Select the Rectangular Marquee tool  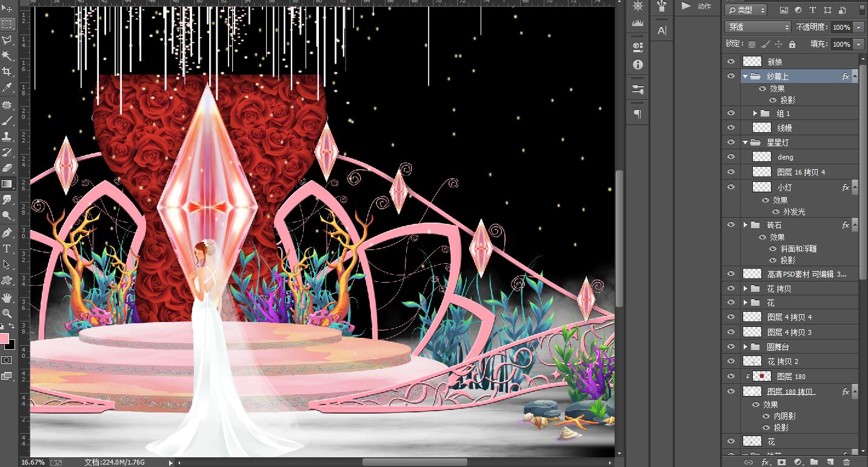coord(7,24)
